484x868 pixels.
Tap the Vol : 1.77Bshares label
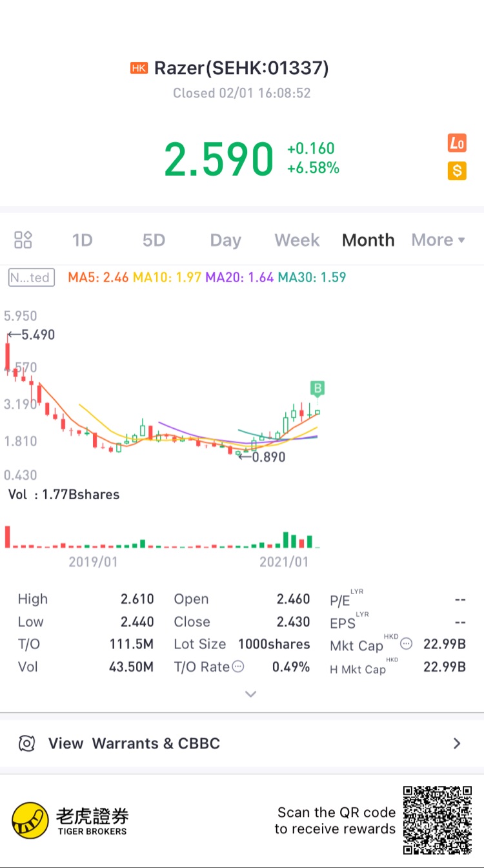tap(64, 495)
